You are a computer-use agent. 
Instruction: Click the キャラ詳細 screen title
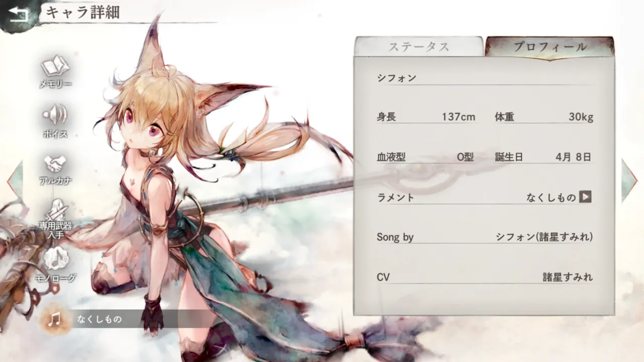pyautogui.click(x=83, y=13)
